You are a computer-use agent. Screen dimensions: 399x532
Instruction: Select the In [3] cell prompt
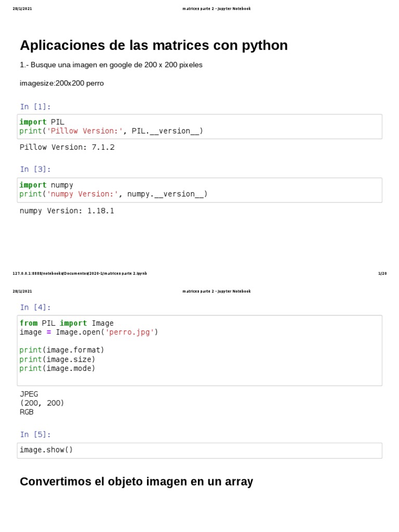[x=35, y=169]
